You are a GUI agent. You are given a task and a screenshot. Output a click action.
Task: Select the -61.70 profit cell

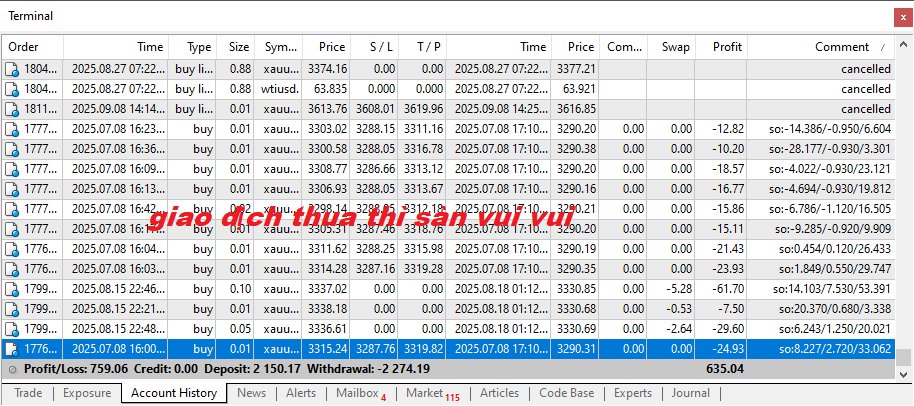click(x=720, y=290)
